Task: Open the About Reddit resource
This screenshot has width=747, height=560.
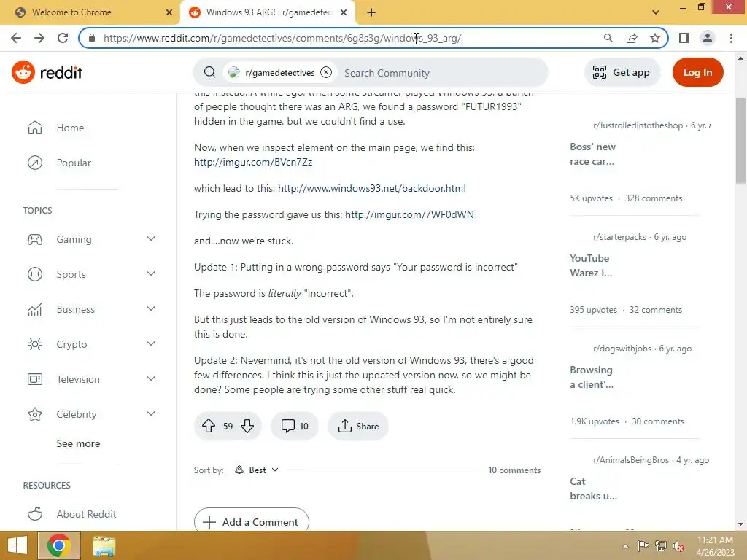Action: coord(86,514)
